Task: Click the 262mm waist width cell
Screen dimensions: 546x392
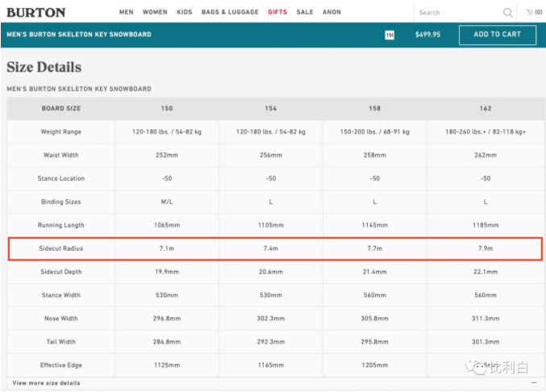Action: click(x=486, y=155)
